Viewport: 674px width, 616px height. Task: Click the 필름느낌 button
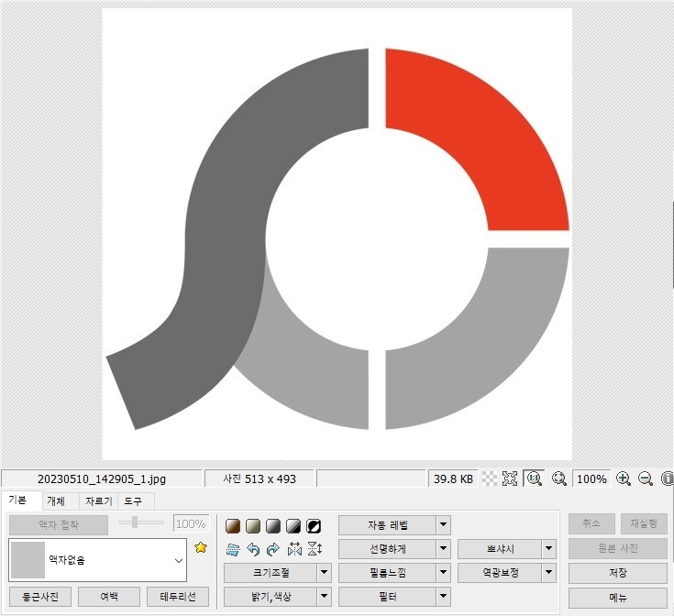click(387, 573)
